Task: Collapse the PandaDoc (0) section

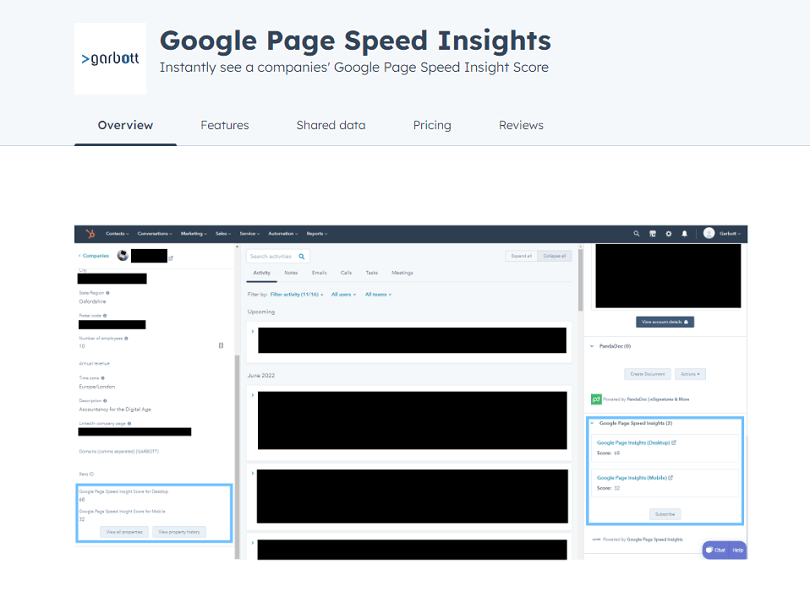Action: pos(592,347)
